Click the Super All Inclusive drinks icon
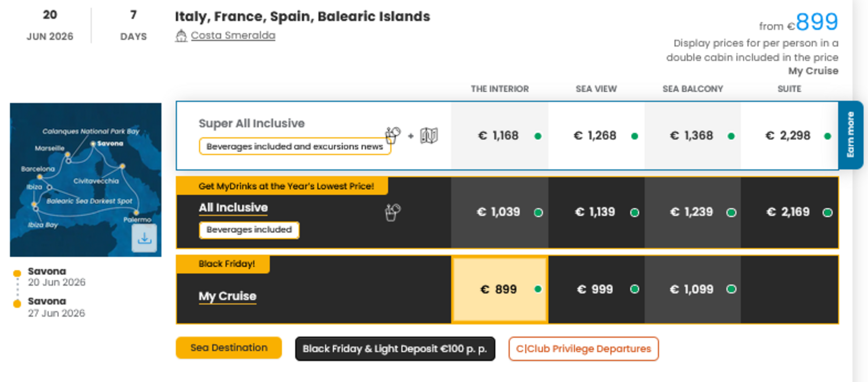This screenshot has height=382, width=868. coord(393,135)
